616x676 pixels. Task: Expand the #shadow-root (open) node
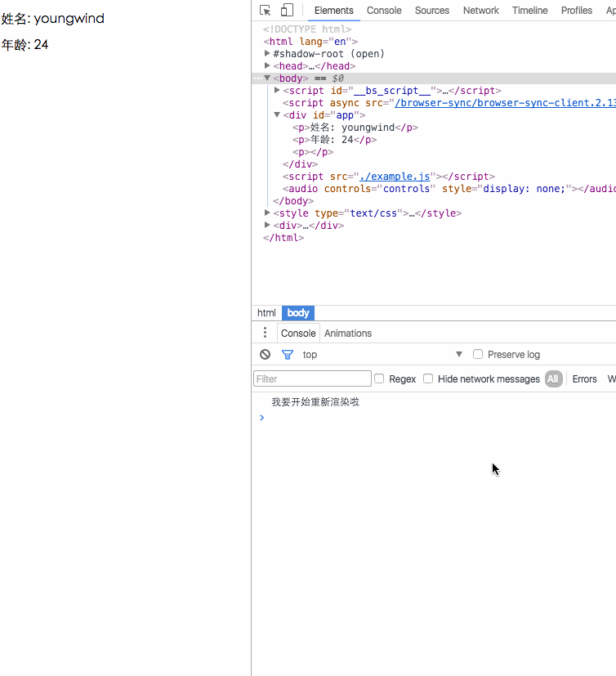pos(267,53)
